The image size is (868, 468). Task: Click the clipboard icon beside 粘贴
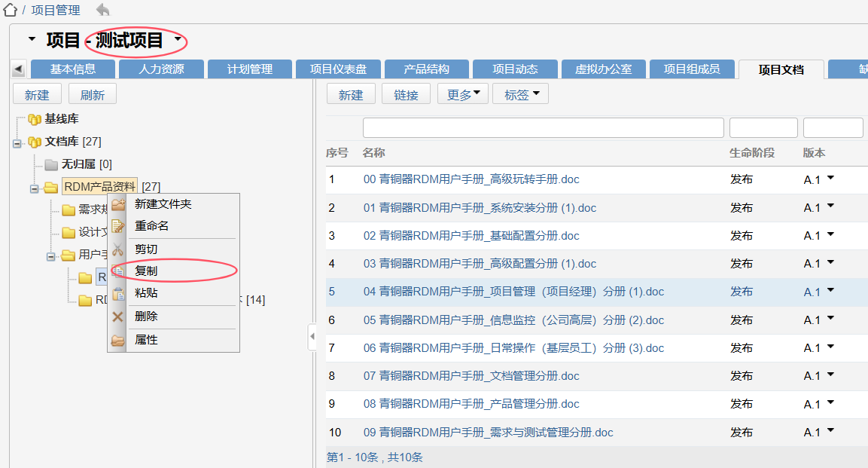tap(118, 294)
